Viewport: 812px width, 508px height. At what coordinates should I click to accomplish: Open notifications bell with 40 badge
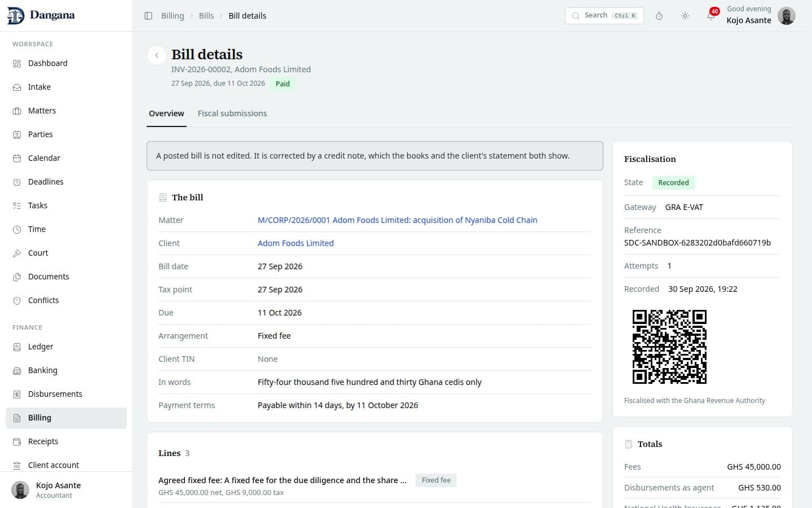(711, 16)
